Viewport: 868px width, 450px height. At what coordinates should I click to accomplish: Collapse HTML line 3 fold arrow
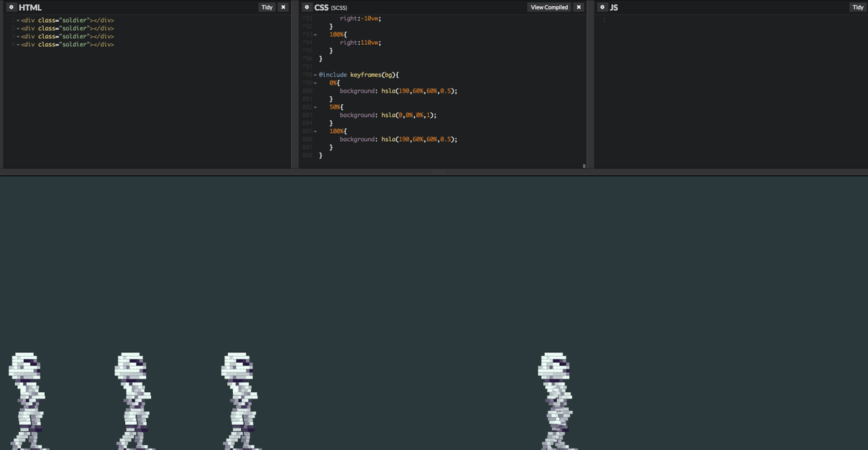[x=17, y=36]
